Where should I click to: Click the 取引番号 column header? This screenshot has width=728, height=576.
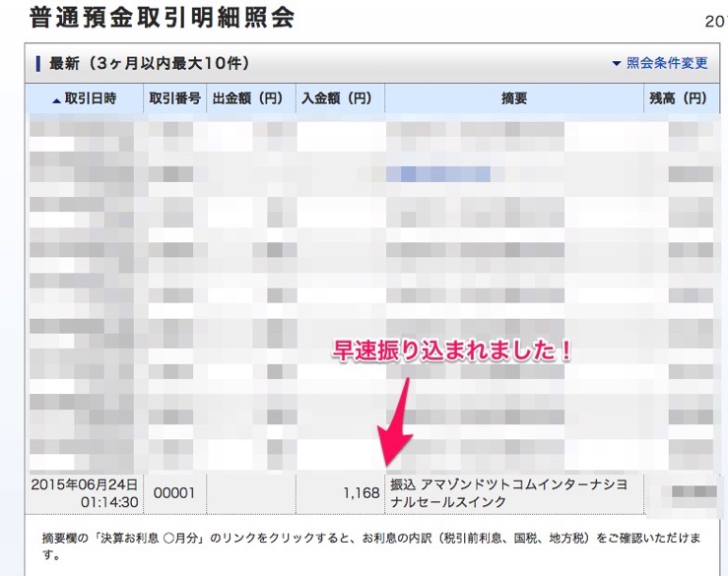pos(174,98)
